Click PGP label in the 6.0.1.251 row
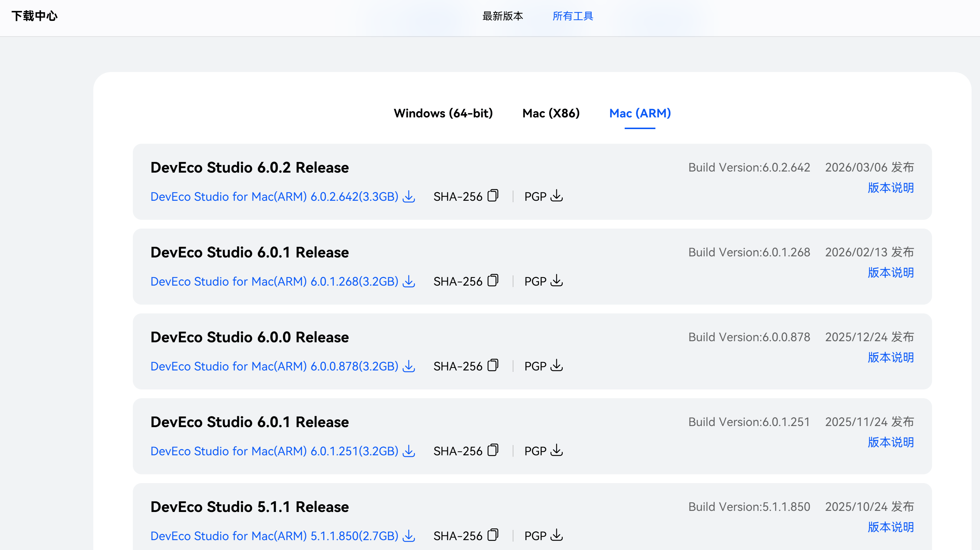Viewport: 980px width, 550px height. point(535,451)
